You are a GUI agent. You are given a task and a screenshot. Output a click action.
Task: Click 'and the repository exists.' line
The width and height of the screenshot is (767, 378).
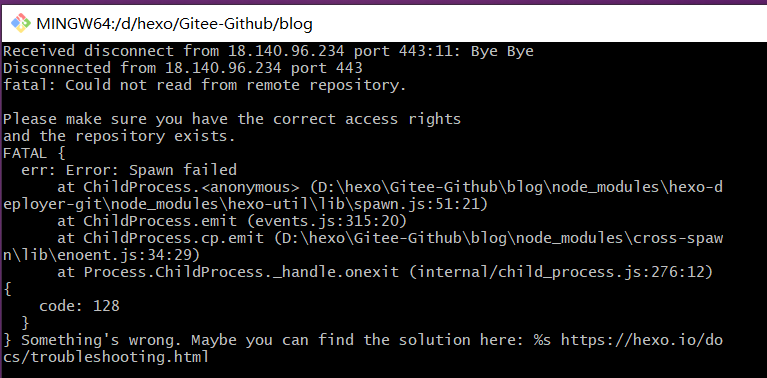(119, 136)
